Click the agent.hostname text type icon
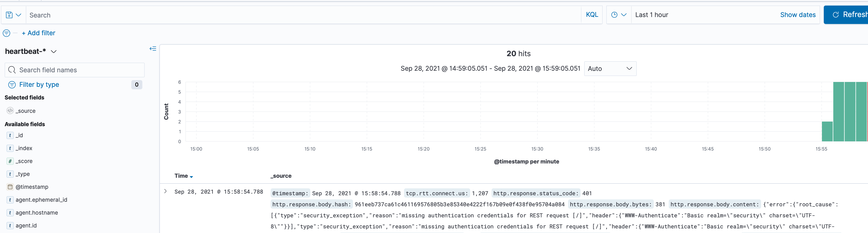This screenshot has width=868, height=233. point(10,213)
